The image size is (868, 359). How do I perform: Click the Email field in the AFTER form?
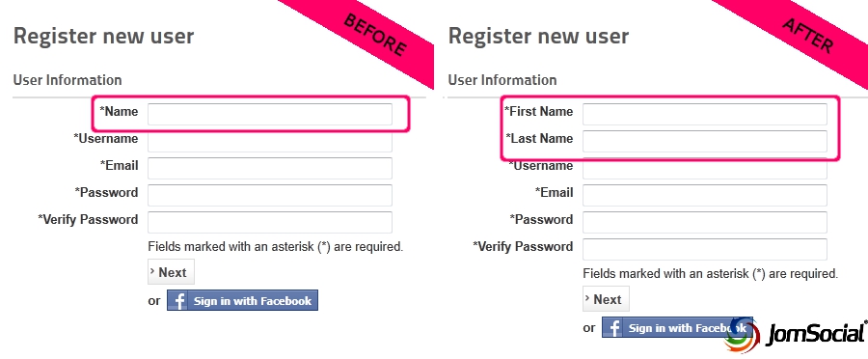pyautogui.click(x=705, y=195)
